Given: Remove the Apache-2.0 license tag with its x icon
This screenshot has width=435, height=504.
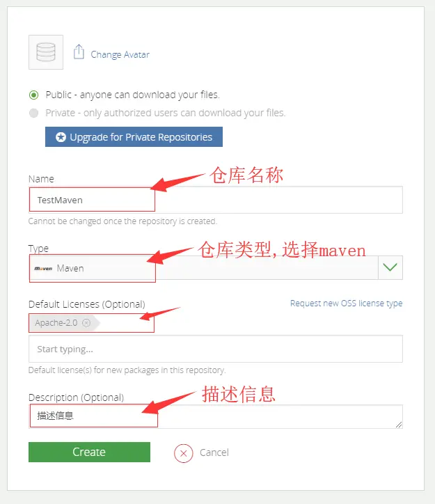Looking at the screenshot, I should click(86, 323).
